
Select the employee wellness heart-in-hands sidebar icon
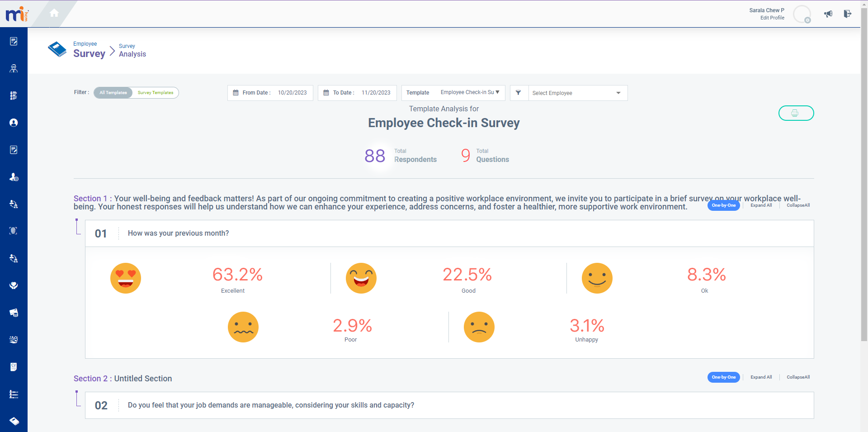[x=14, y=285]
